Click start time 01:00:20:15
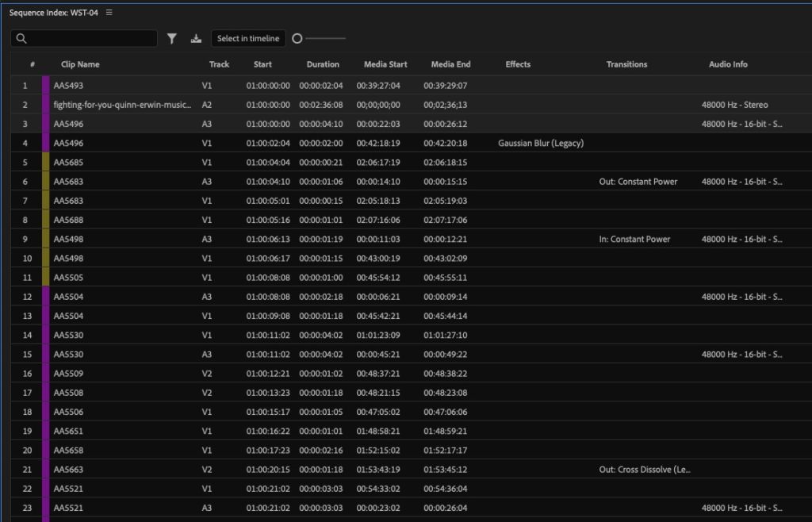 (268, 469)
